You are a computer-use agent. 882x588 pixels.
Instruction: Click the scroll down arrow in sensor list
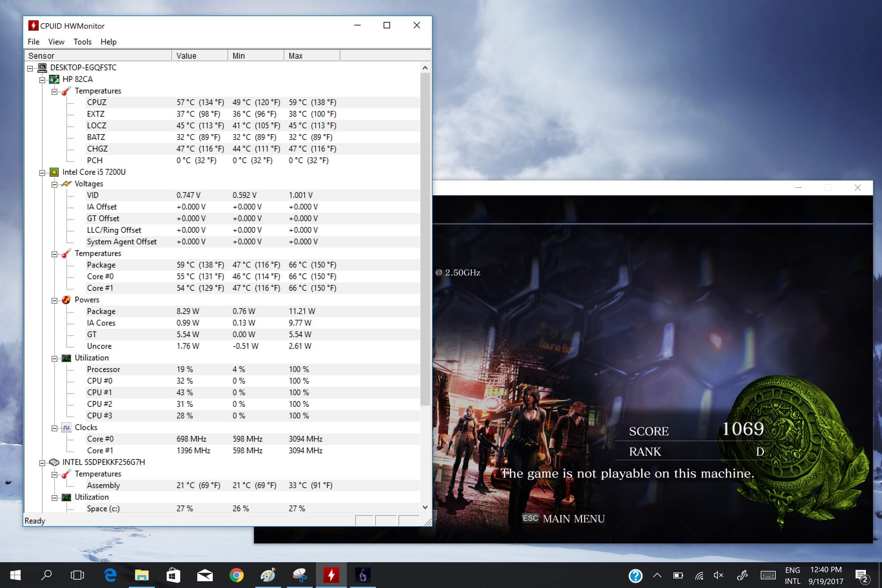[425, 507]
